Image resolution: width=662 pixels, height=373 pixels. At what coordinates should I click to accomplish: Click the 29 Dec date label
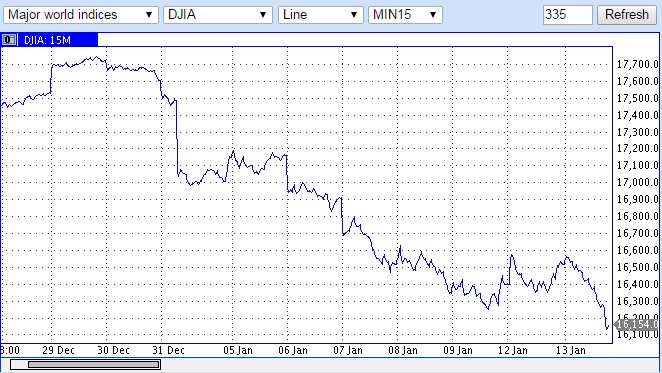pyautogui.click(x=58, y=351)
